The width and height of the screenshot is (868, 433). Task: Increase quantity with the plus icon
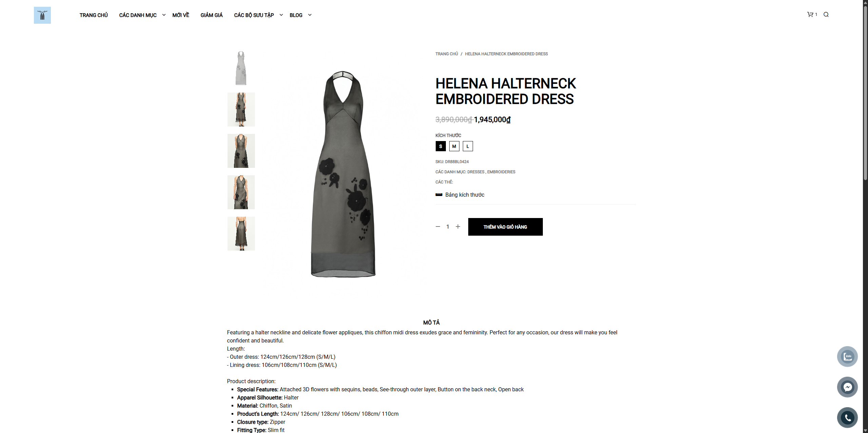point(458,227)
